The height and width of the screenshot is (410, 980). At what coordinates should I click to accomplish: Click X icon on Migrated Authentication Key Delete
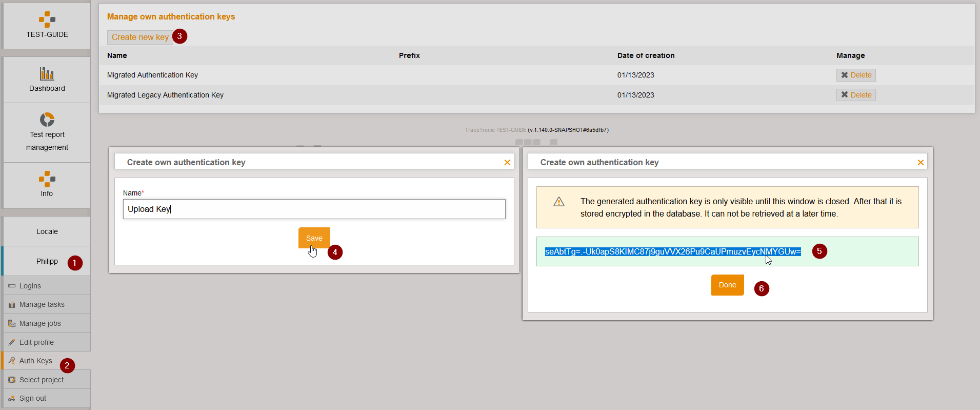click(x=845, y=75)
